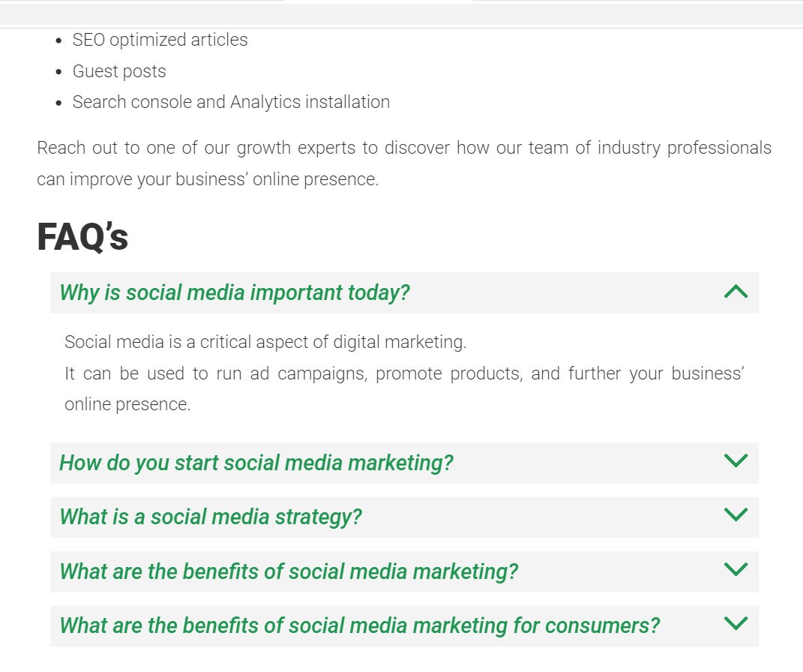This screenshot has height=672, width=803.
Task: Expand "What is a social media strategy?"
Action: pos(211,517)
